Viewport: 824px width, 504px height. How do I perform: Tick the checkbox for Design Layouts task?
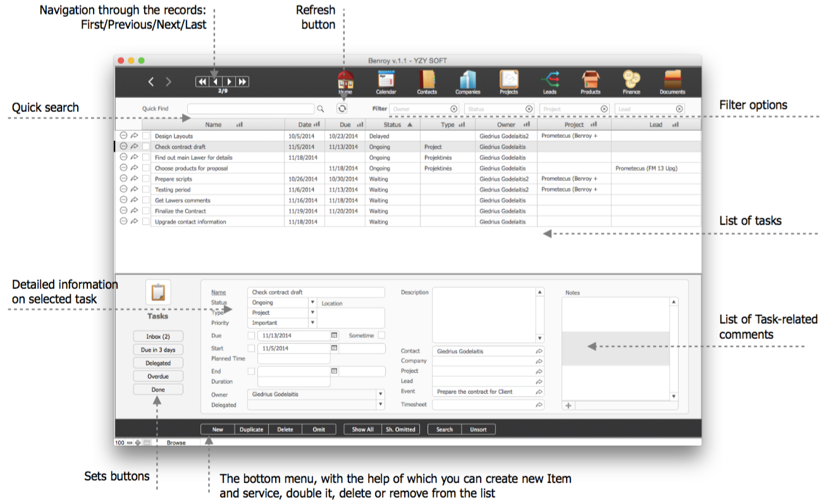tap(146, 136)
